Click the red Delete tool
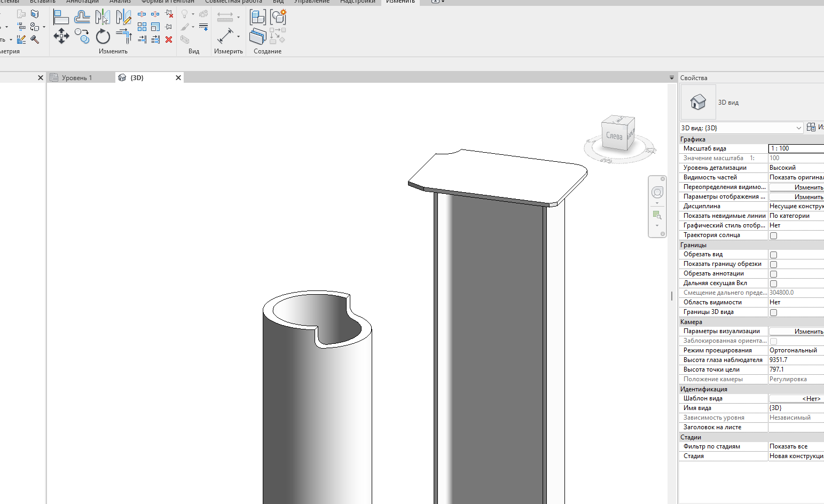This screenshot has width=824, height=504. tap(169, 40)
